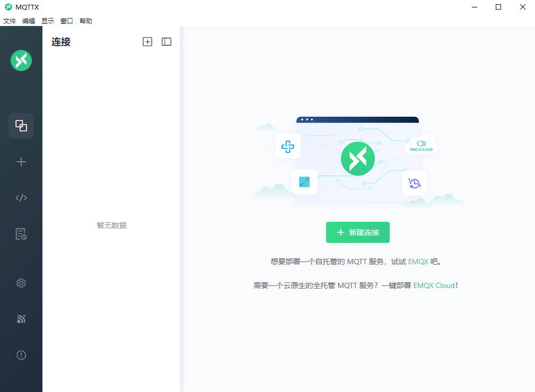Click the 暂无数据 placeholder text

tap(111, 225)
